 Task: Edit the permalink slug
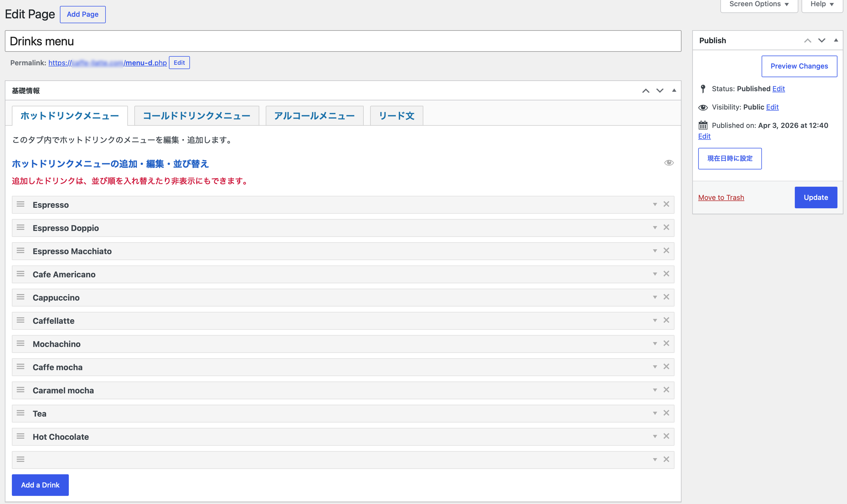point(179,63)
